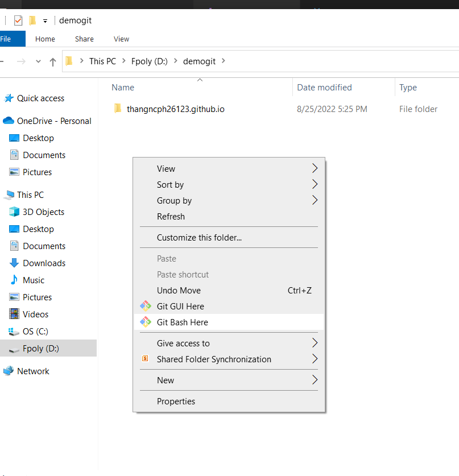Click the Forward navigation arrow

coord(21,61)
